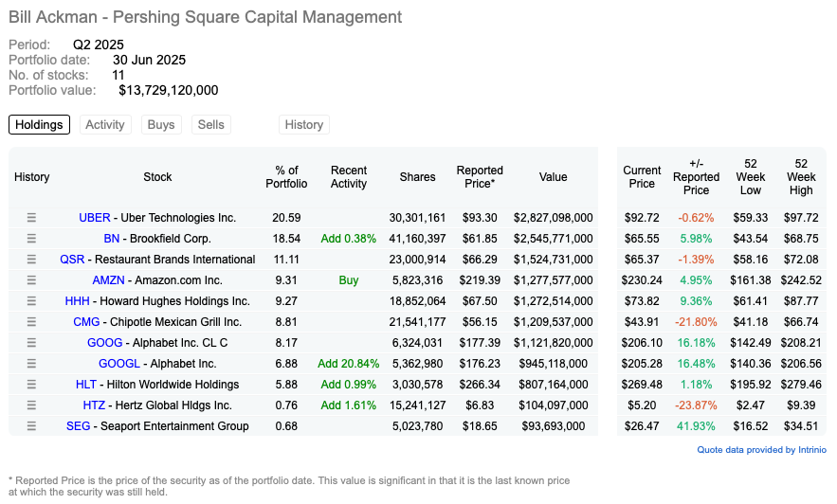The height and width of the screenshot is (504, 837).
Task: Switch to the Sells tab
Action: click(210, 125)
